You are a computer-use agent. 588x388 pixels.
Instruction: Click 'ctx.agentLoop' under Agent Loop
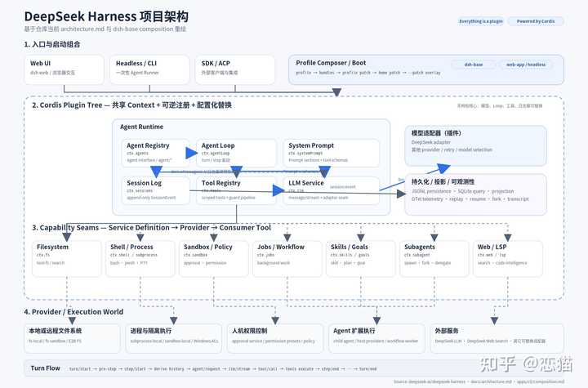click(216, 153)
